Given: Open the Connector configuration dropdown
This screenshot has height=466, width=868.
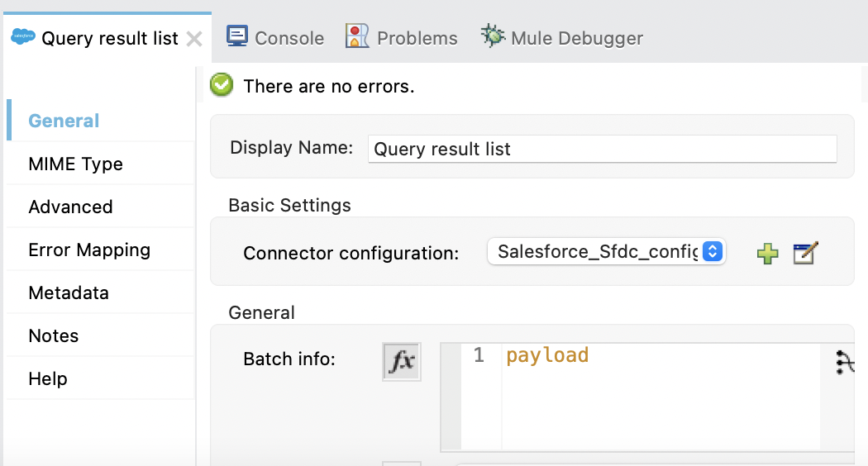Looking at the screenshot, I should [607, 252].
